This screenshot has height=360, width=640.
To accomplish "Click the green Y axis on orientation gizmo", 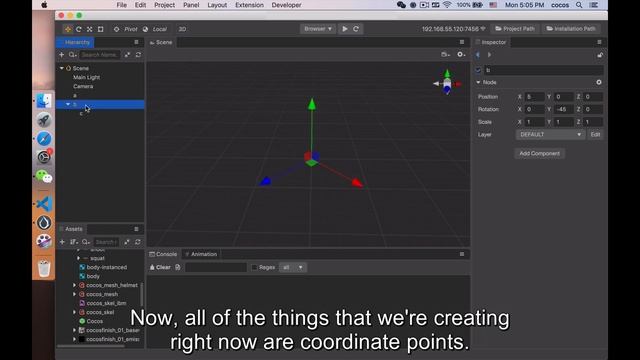I will pos(447,73).
